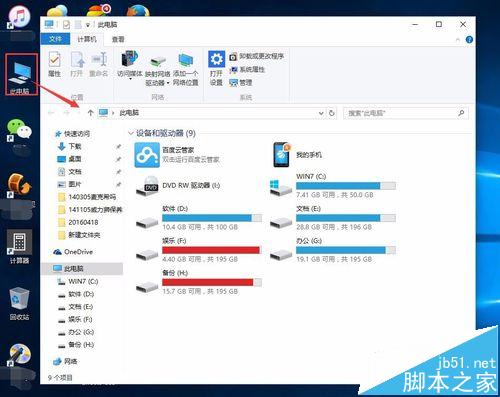Image resolution: width=500 pixels, height=397 pixels.
Task: Open the 访问媒体 dropdown arrow
Action: click(130, 79)
